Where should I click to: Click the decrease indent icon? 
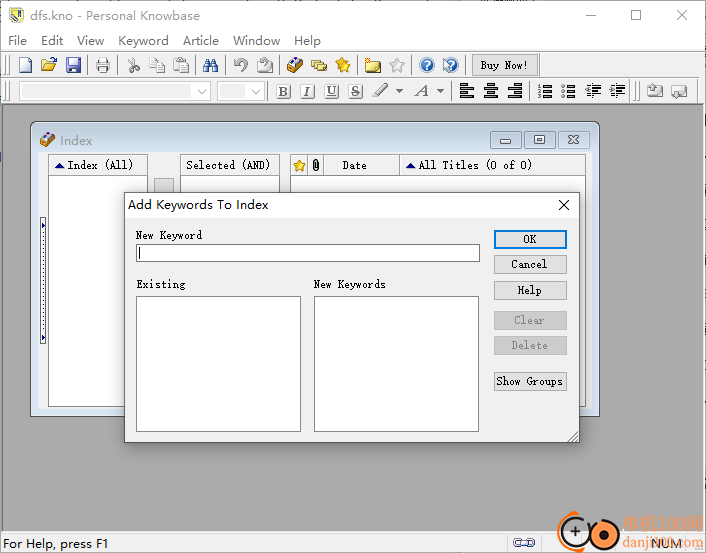coord(593,91)
